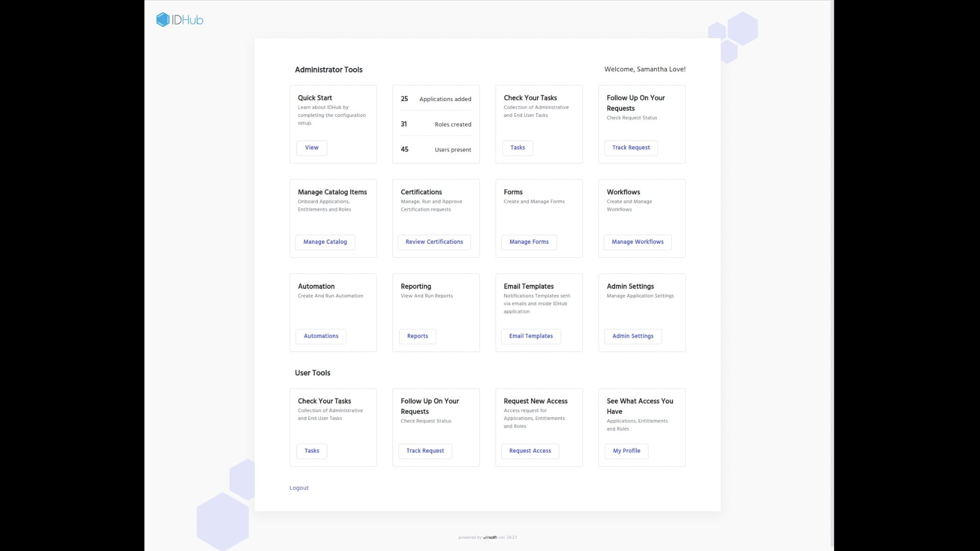
Task: Click User Tools heading
Action: (x=312, y=373)
